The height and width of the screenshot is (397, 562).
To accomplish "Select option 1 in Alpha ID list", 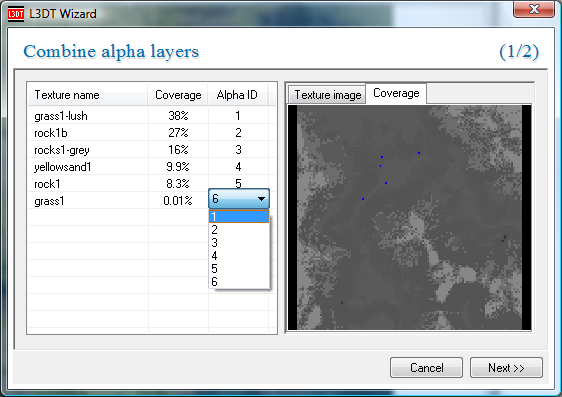I will (239, 216).
